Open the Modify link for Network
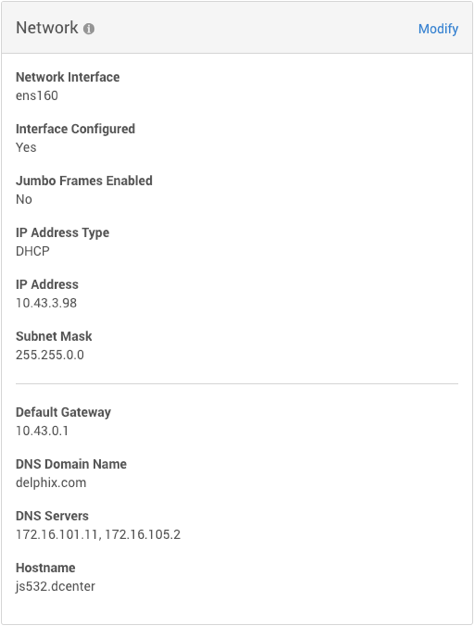The width and height of the screenshot is (475, 626). pyautogui.click(x=438, y=29)
